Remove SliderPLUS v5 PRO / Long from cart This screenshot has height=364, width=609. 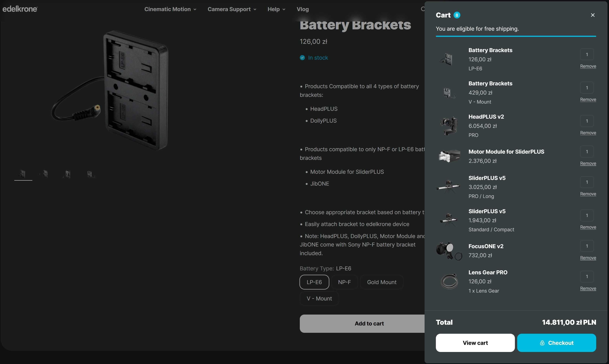click(x=588, y=194)
